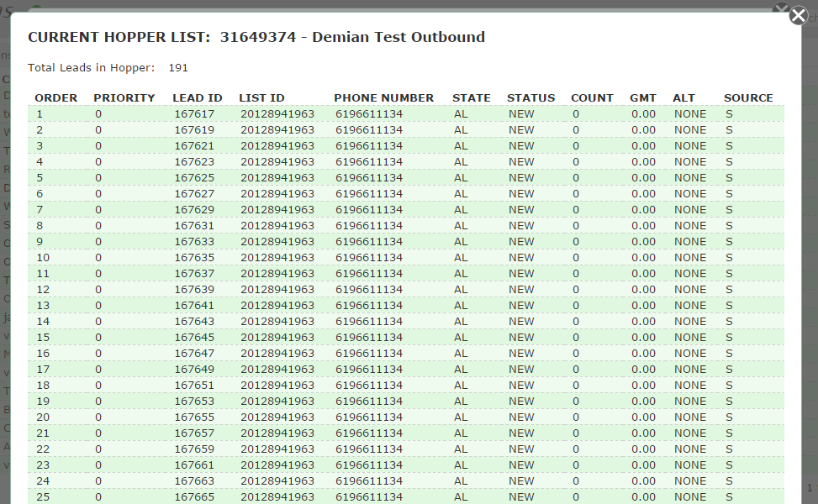This screenshot has width=818, height=504.
Task: Select lead ID 167619
Action: (194, 129)
